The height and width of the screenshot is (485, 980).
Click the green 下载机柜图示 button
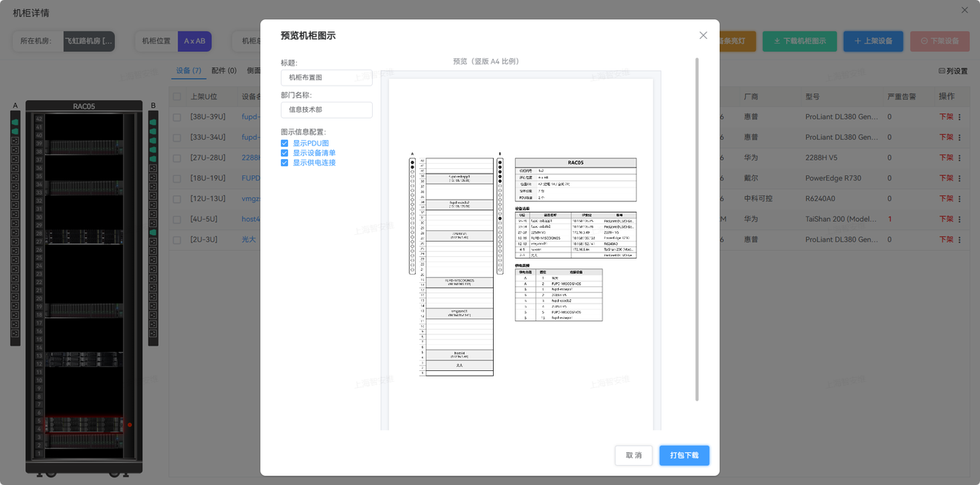tap(799, 41)
